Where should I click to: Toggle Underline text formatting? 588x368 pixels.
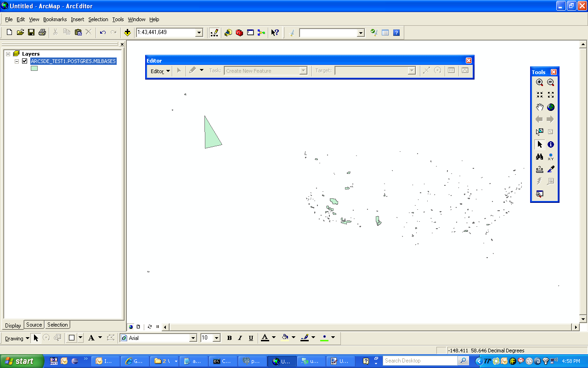(x=251, y=338)
